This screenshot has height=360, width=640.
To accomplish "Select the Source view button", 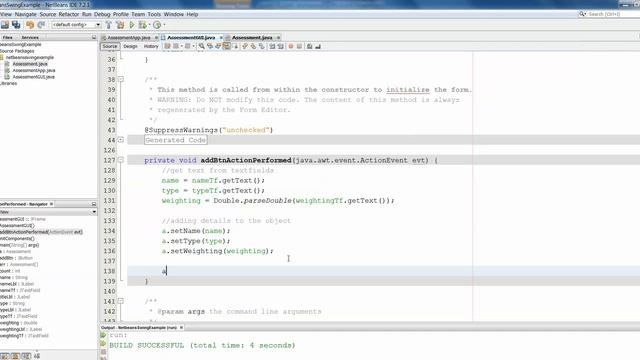I will [x=110, y=46].
